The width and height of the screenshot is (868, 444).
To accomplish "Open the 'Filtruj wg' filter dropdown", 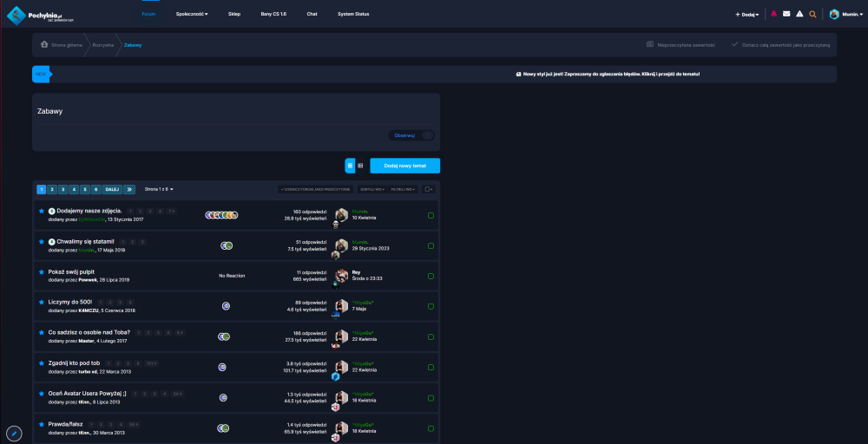I will click(x=403, y=188).
